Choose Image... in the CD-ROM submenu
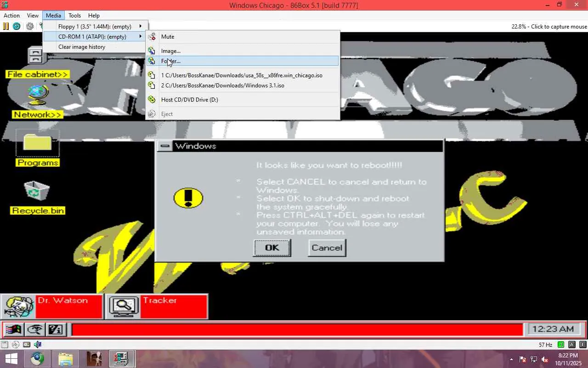This screenshot has height=368, width=588. pos(243,51)
